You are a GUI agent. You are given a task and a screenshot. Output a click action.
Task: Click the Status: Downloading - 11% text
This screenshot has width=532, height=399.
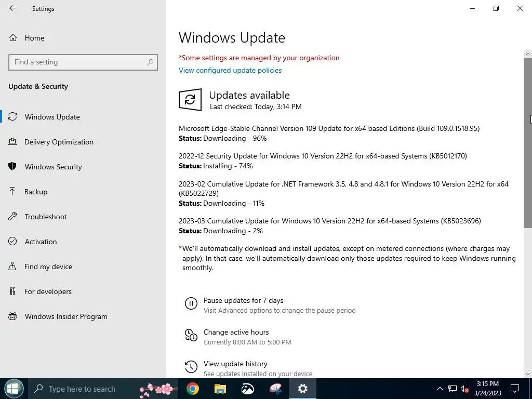click(221, 203)
